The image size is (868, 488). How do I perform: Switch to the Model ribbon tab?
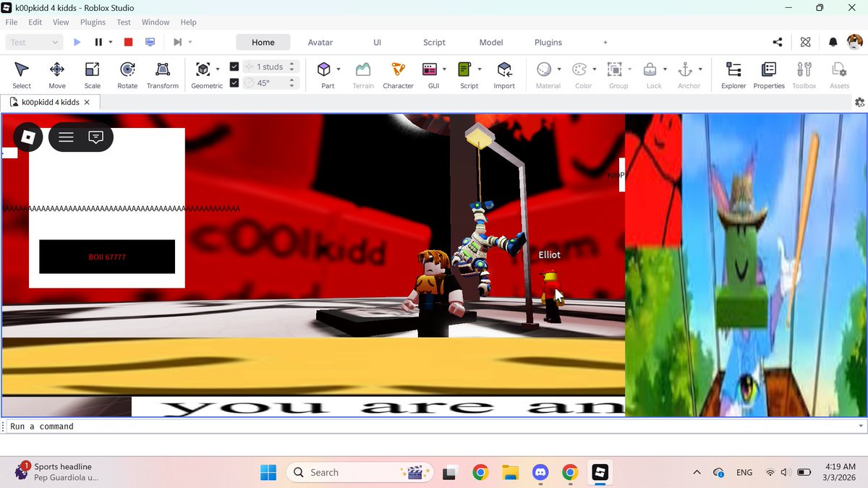pyautogui.click(x=491, y=43)
